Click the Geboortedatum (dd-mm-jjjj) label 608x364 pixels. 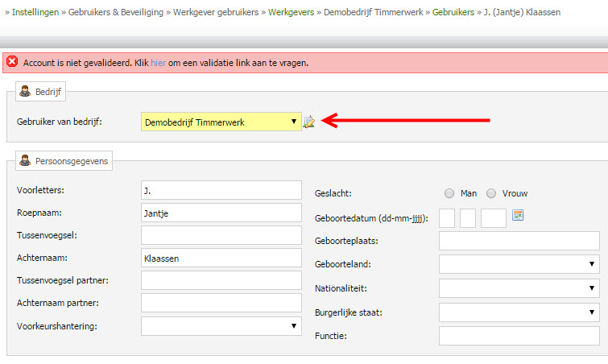pos(371,218)
